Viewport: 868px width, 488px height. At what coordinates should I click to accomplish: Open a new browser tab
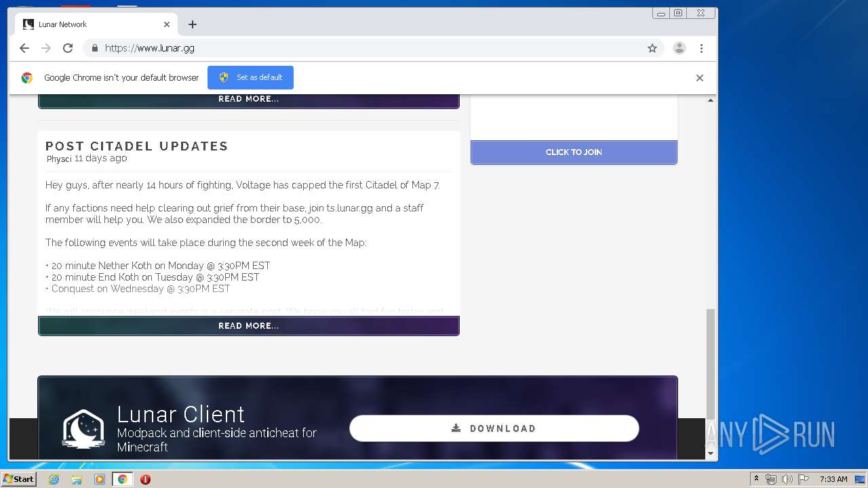[x=193, y=24]
